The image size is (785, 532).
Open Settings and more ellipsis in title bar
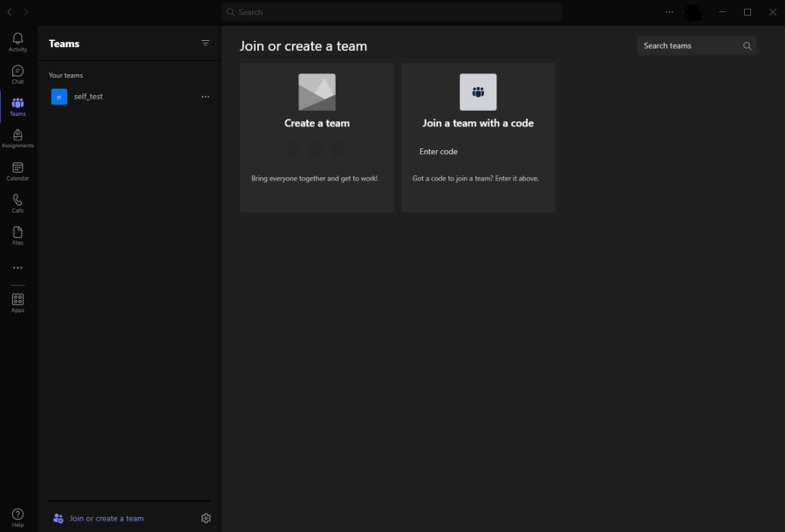click(669, 12)
